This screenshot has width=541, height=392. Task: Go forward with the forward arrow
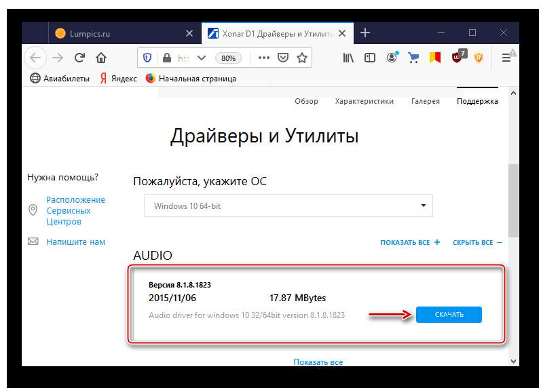58,58
